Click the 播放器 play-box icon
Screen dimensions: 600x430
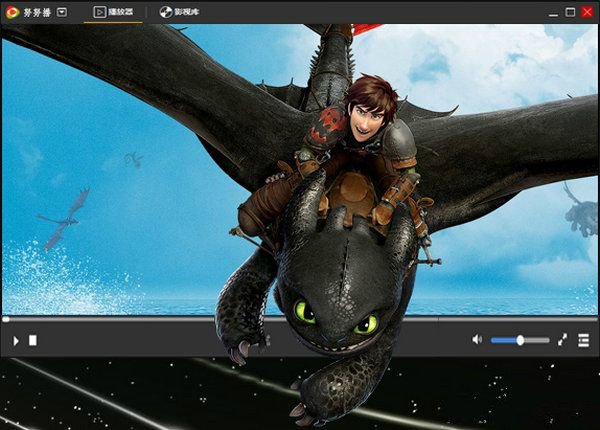point(100,12)
